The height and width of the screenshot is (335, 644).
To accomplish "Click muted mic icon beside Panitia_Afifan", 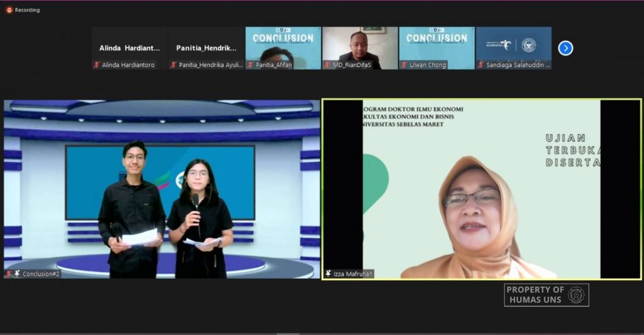I will [250, 64].
